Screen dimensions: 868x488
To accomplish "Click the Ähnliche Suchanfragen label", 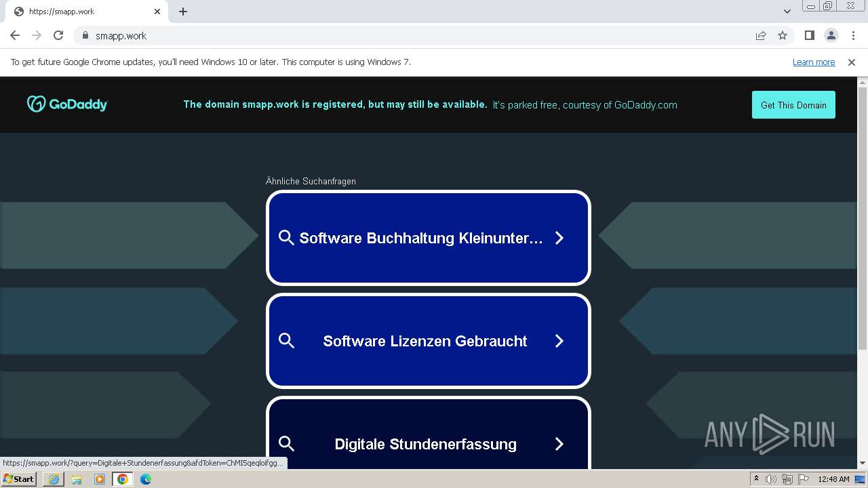I will coord(311,181).
